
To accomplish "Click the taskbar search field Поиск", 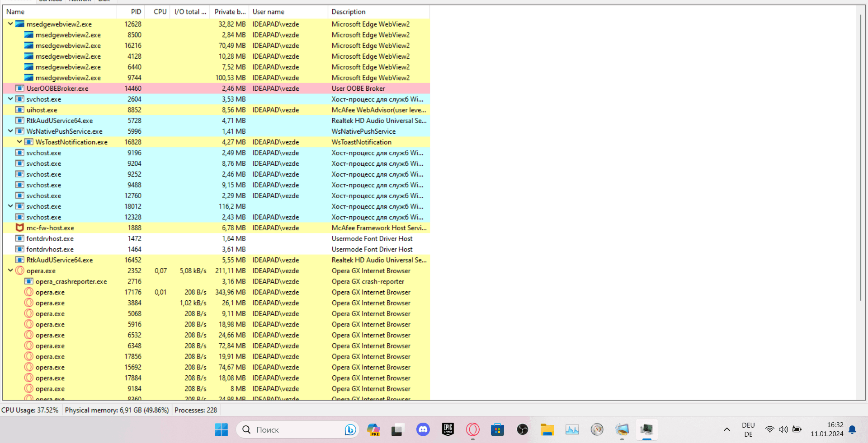I will tap(297, 429).
